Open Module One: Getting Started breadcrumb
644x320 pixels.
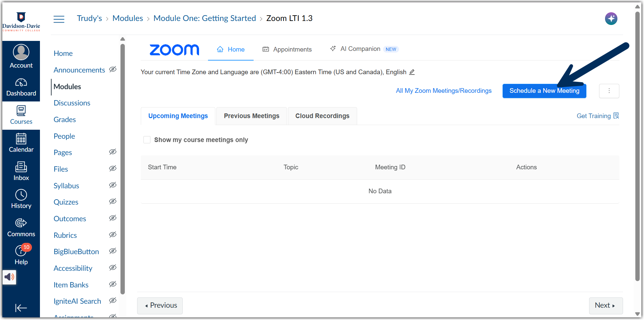(x=205, y=18)
